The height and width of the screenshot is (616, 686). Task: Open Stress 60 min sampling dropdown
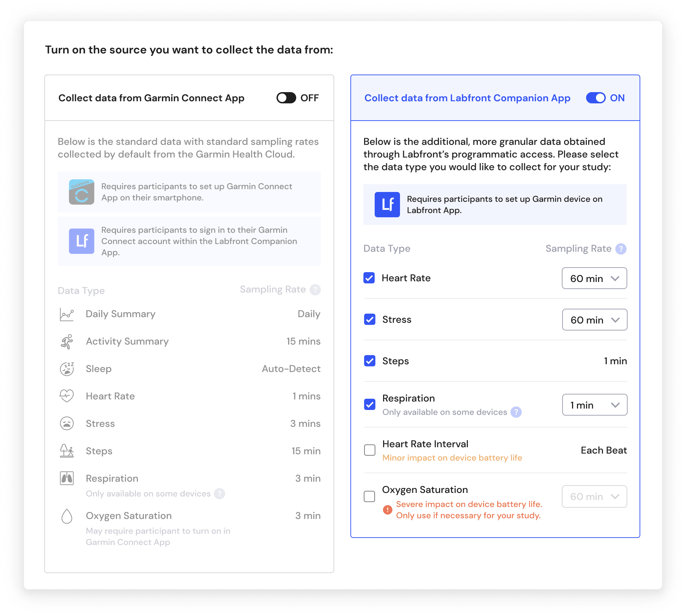[x=594, y=320]
